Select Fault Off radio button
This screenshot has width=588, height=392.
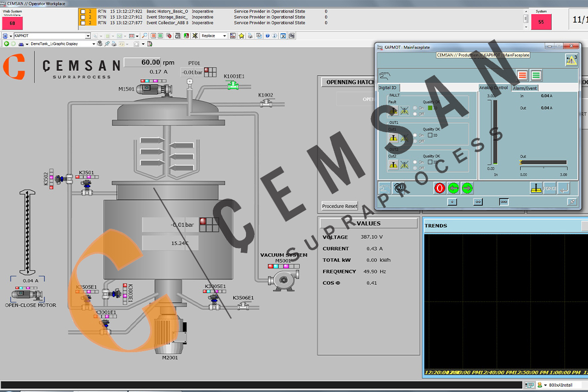point(415,114)
